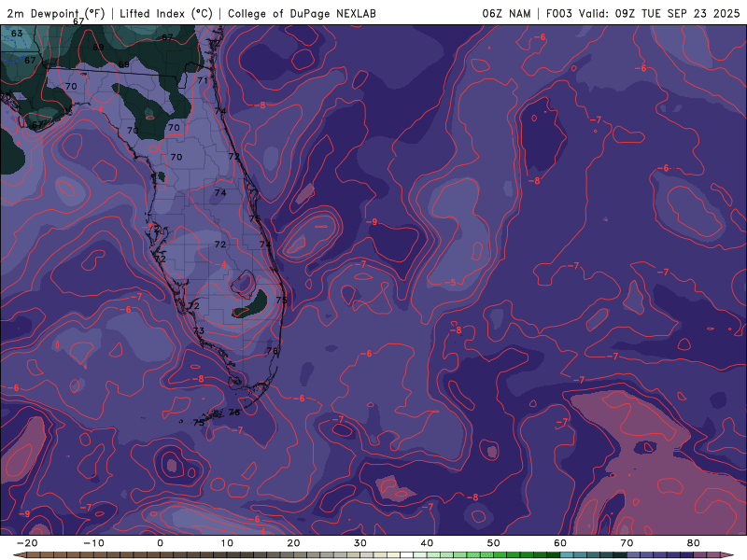Click the "Lifted Index (°C)" header label
This screenshot has width=747, height=560.
pyautogui.click(x=166, y=13)
